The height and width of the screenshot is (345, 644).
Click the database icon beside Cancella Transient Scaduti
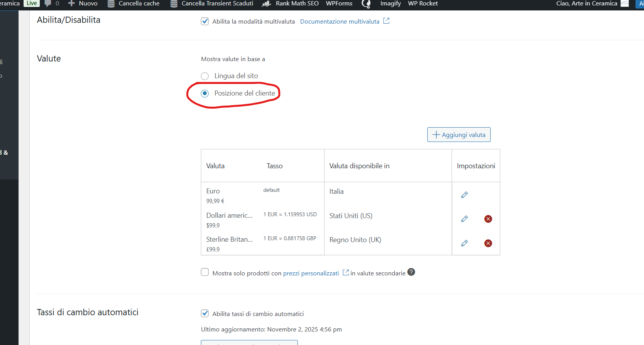174,3
